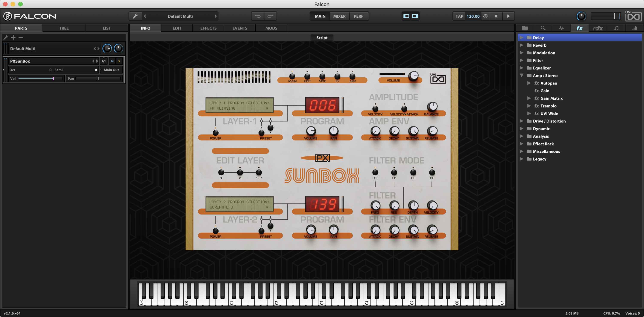Click the Script button above the instrument

[322, 37]
